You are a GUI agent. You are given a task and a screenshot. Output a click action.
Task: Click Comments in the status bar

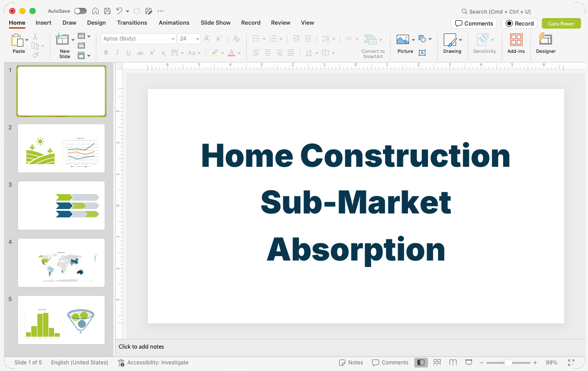coord(390,363)
